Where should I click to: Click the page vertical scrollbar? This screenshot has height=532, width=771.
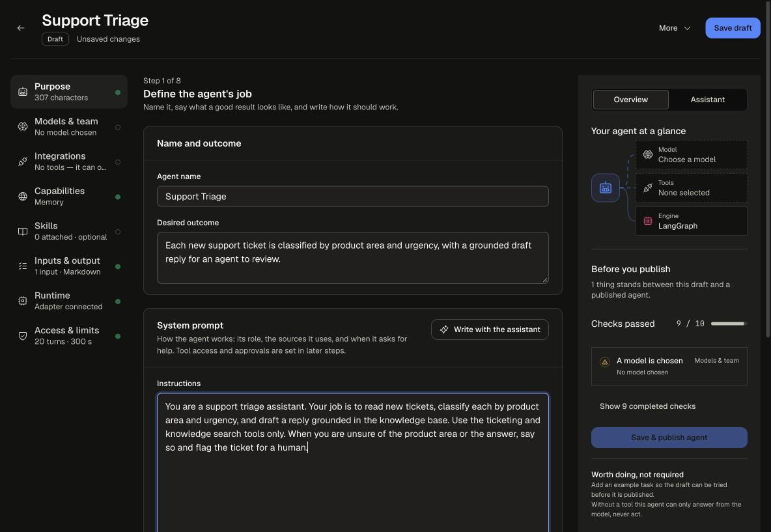(768, 171)
